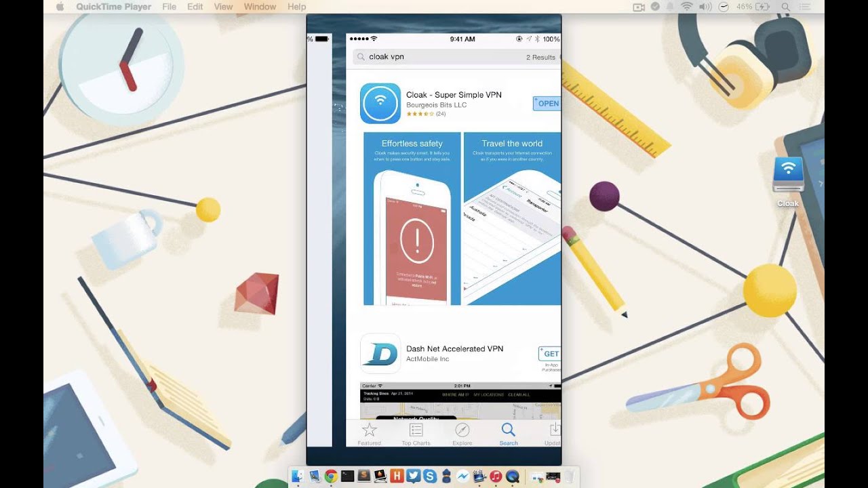Screen dimensions: 868x488
Task: Click the '2 Results' label
Action: pos(540,58)
